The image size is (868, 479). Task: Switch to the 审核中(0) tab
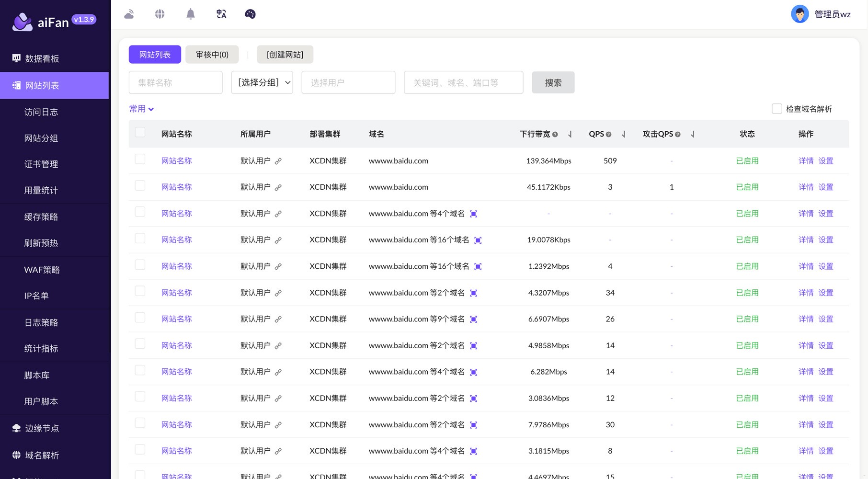(212, 55)
